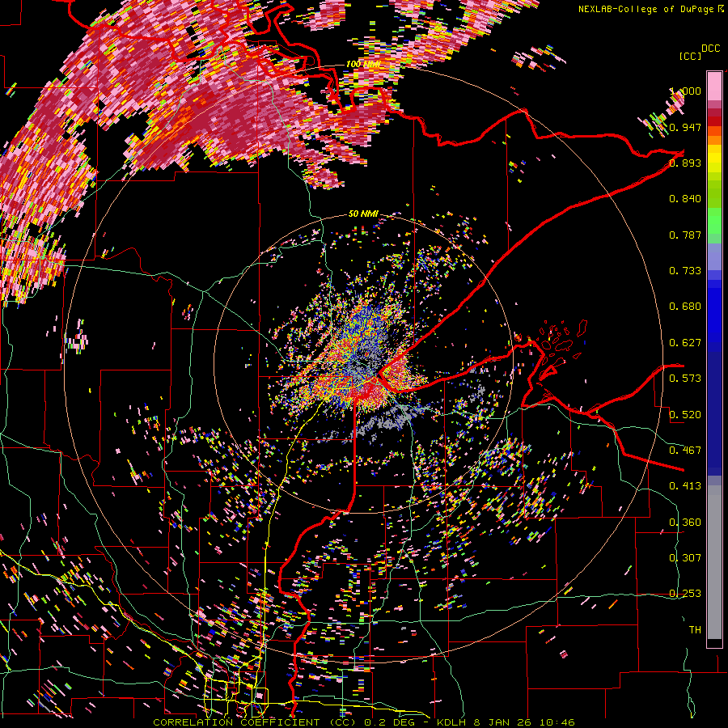Image resolution: width=728 pixels, height=728 pixels.
Task: Pick the 0.307 value on color scale
Action: point(685,558)
